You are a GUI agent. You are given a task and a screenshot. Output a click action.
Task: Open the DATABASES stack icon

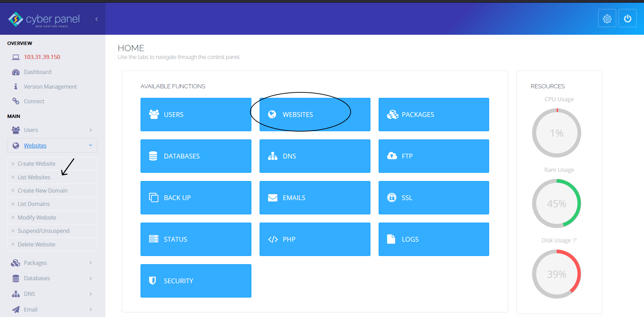(153, 156)
